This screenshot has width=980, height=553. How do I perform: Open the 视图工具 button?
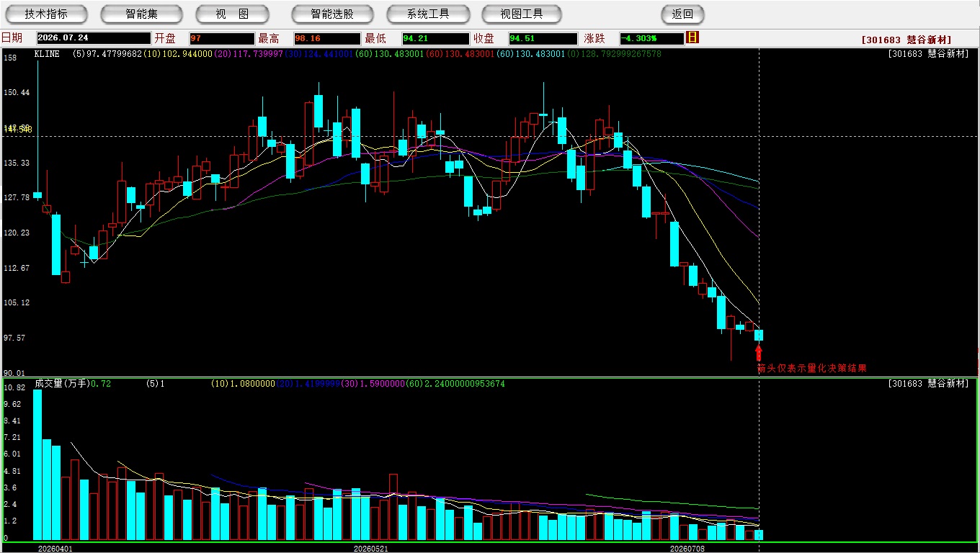coord(522,14)
